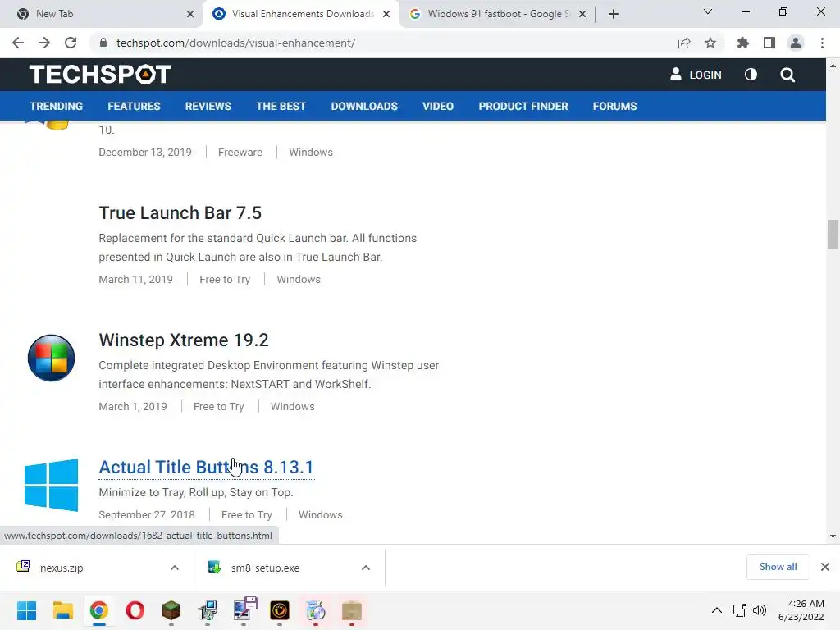Expand the tab search chevron

(708, 11)
